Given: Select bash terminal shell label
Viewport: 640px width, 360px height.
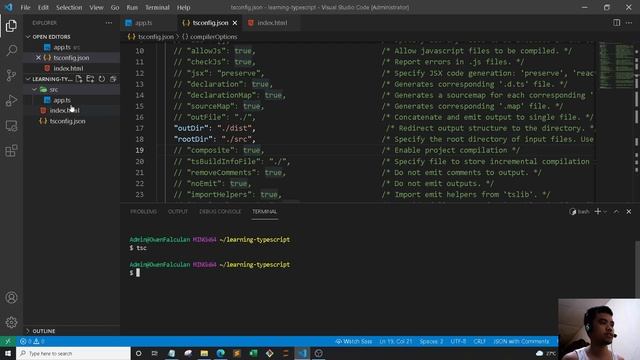Looking at the screenshot, I should click(580, 211).
